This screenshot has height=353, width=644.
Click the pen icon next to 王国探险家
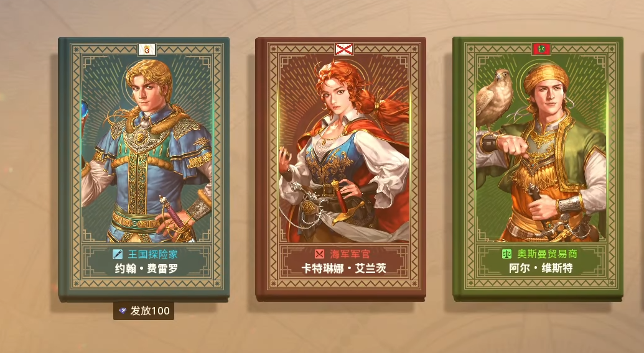coord(118,254)
